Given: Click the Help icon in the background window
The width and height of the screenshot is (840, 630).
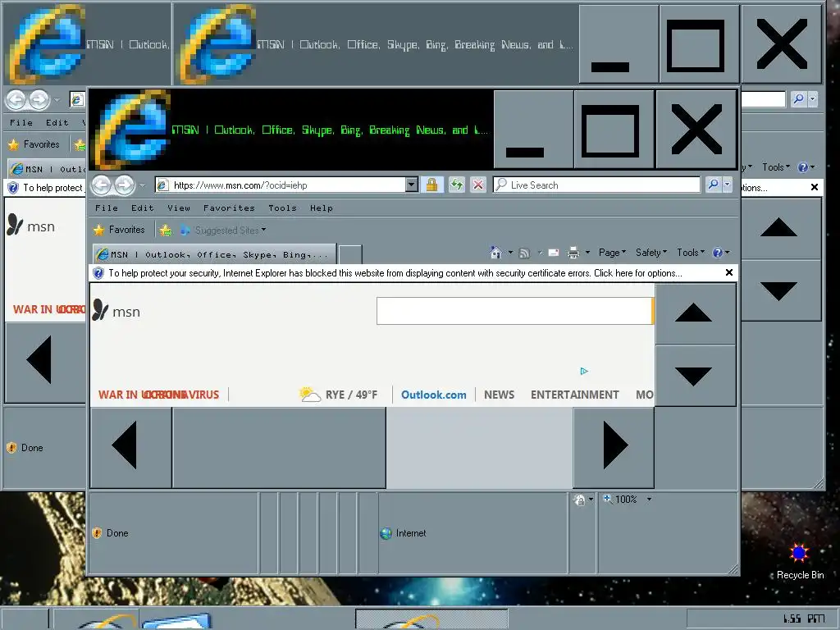Looking at the screenshot, I should coord(803,167).
